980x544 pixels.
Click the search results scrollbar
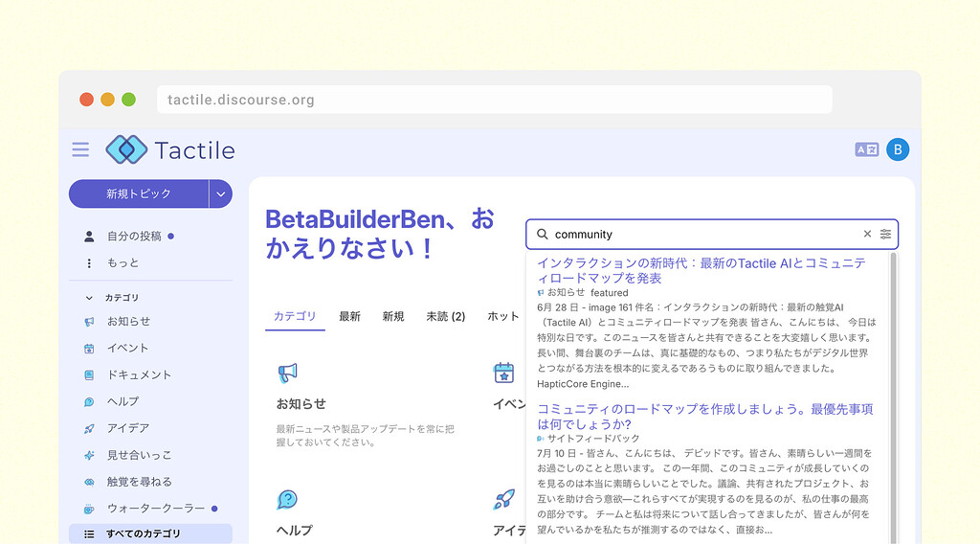893,383
